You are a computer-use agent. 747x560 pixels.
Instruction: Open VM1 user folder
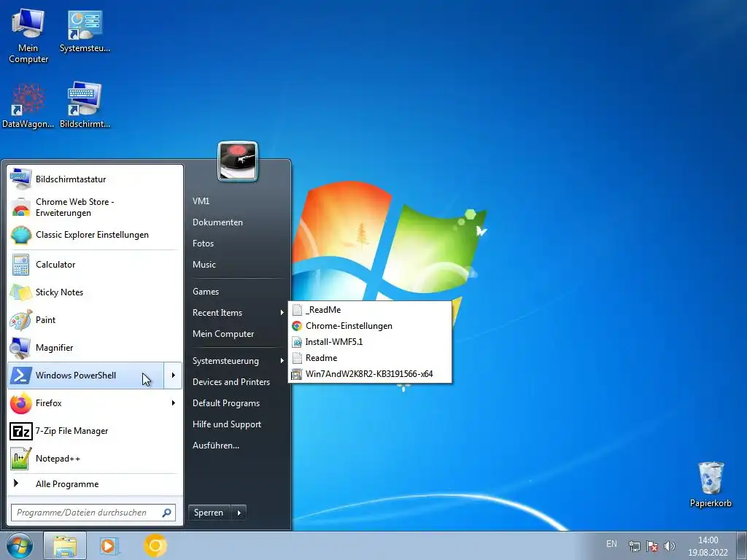click(237, 201)
